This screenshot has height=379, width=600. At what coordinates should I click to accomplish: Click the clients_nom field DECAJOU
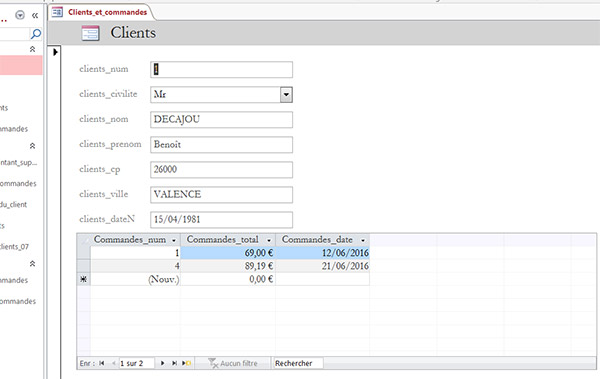pos(222,119)
